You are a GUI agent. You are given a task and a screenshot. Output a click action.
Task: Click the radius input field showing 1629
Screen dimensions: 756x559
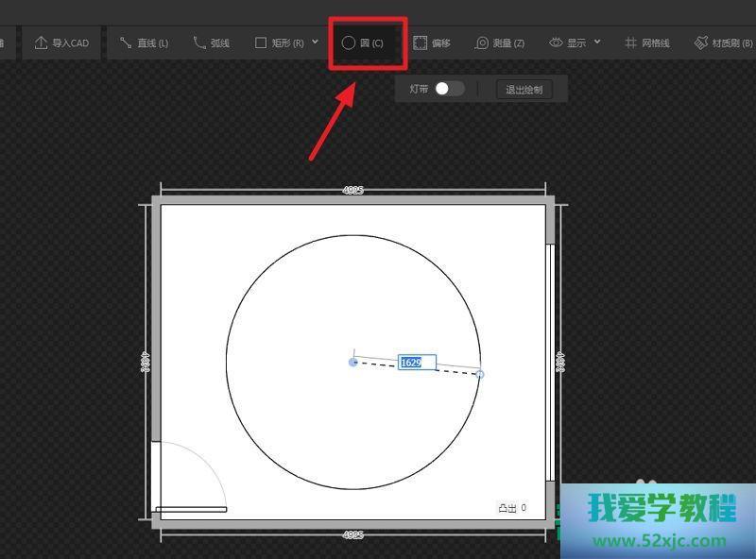(416, 363)
